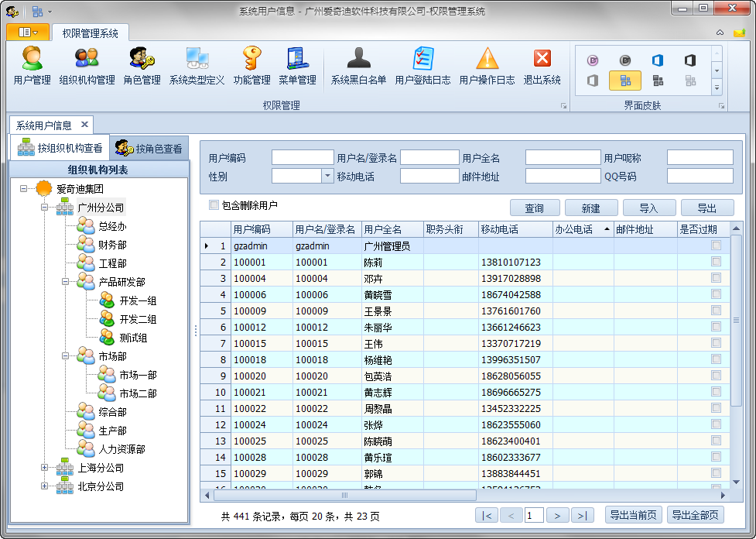Screen dimensions: 756x539
Task: Collapse the 产品研发部 tree node
Action: [65, 282]
